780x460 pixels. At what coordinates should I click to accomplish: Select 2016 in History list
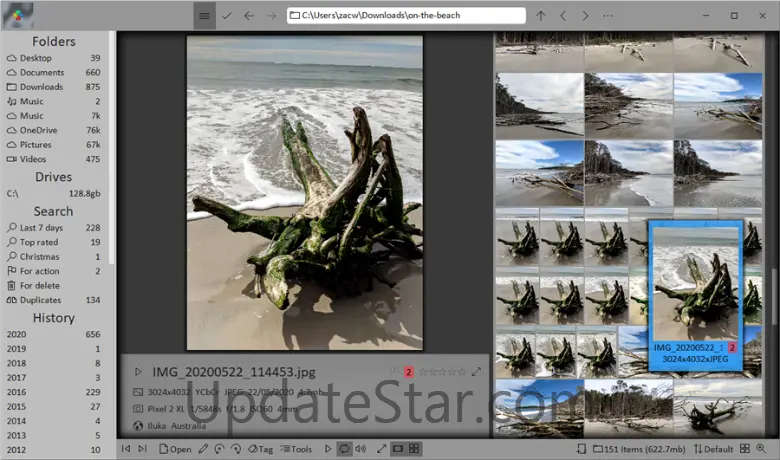click(53, 392)
